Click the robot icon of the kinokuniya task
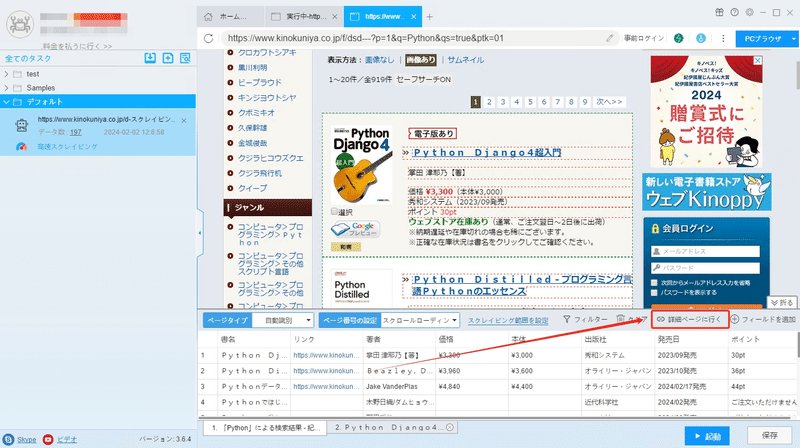 (21, 125)
